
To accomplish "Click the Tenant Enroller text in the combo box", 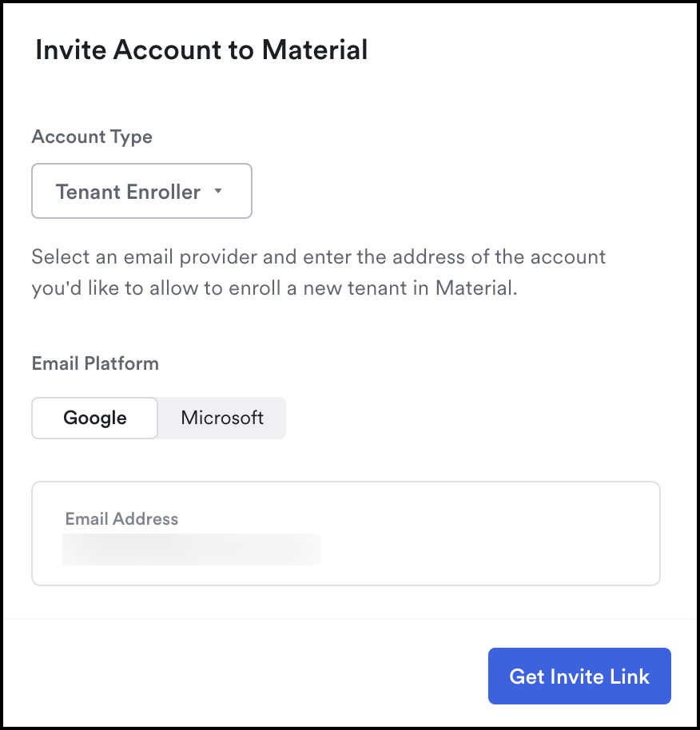I will coord(128,192).
